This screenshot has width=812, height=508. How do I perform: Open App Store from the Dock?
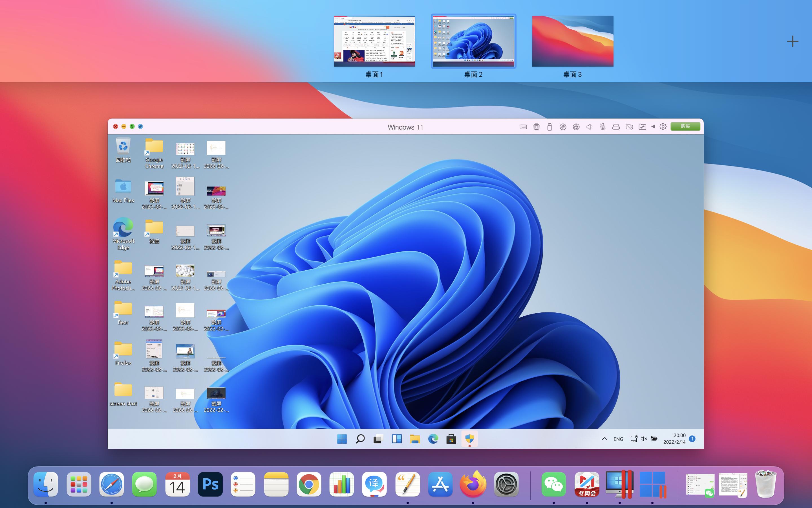440,484
